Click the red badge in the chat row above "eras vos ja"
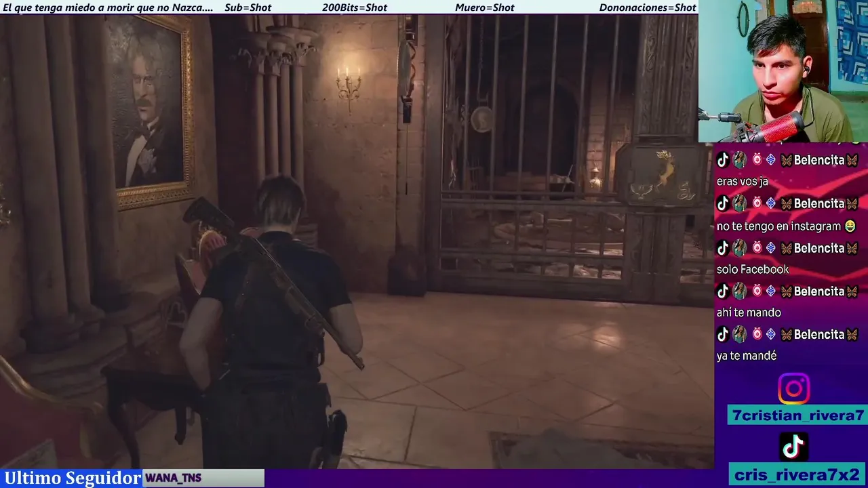Screen dimensions: 868x488 757,160
